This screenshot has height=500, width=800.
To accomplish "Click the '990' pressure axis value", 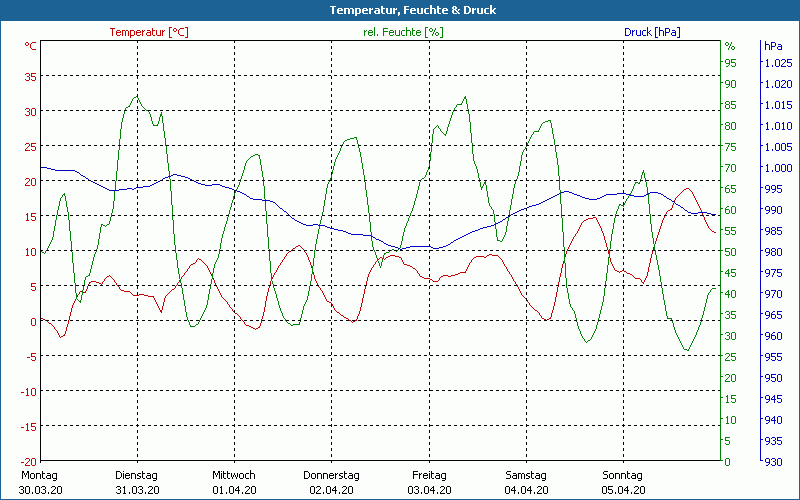I will coord(773,210).
